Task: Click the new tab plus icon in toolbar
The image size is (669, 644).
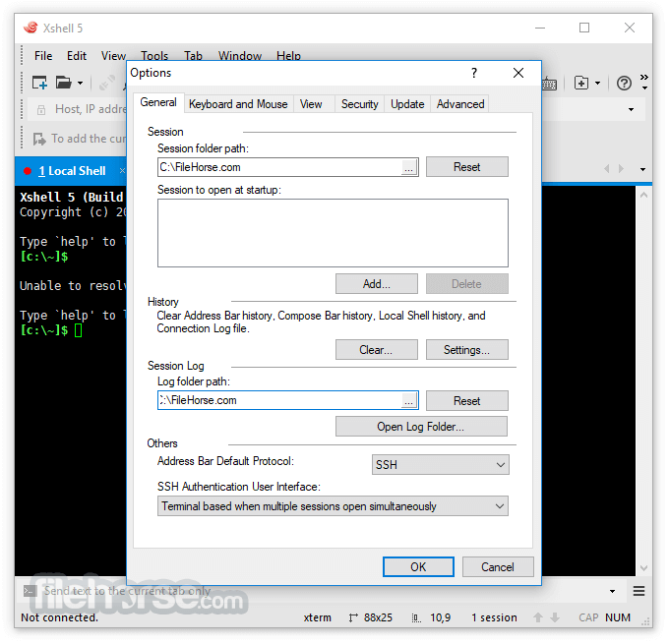Action: (x=581, y=83)
